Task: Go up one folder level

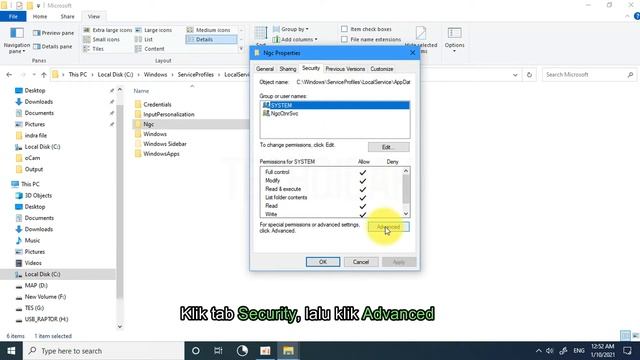Action: pyautogui.click(x=44, y=75)
